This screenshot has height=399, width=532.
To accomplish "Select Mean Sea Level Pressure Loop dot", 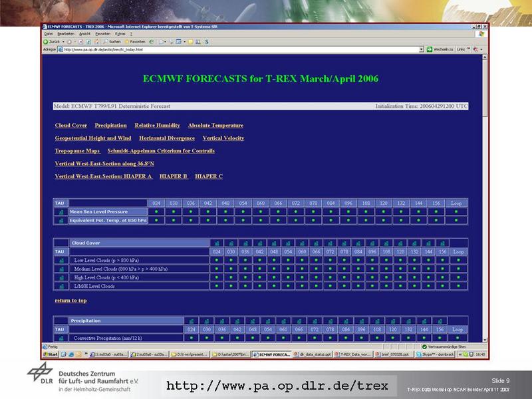I will (x=456, y=211).
